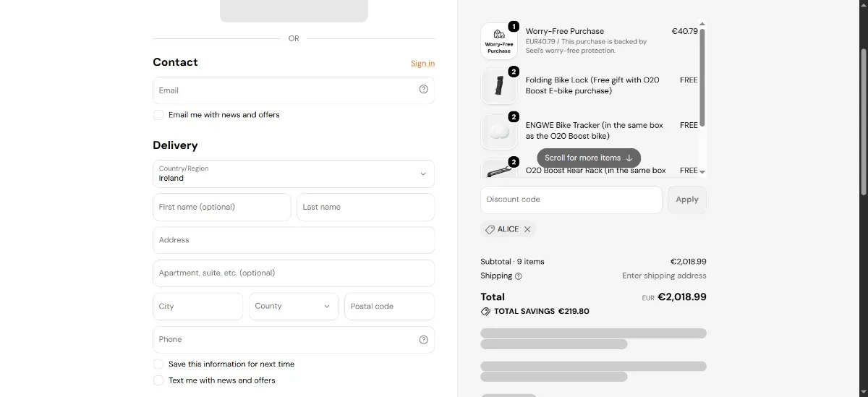868x397 pixels.
Task: Focus the Discount code input field
Action: (x=571, y=200)
